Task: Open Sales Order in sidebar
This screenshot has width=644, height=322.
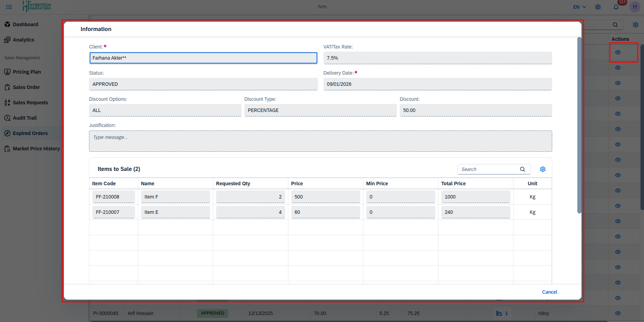Action: coord(26,87)
